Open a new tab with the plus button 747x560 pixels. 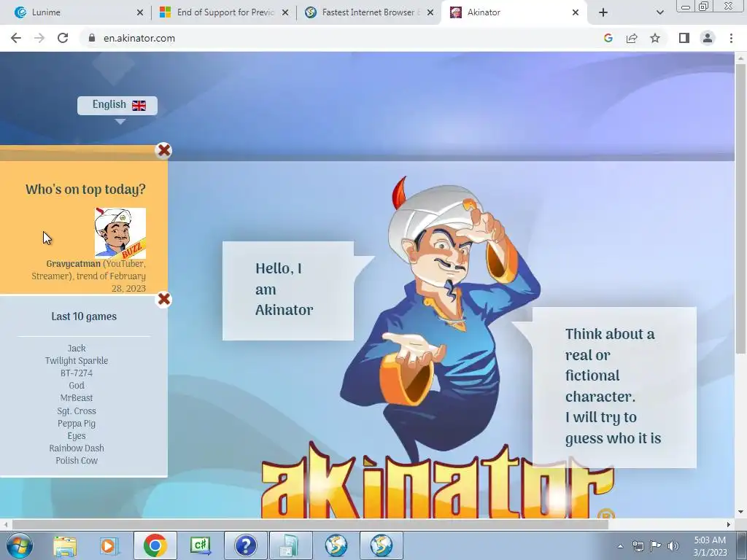(x=603, y=12)
